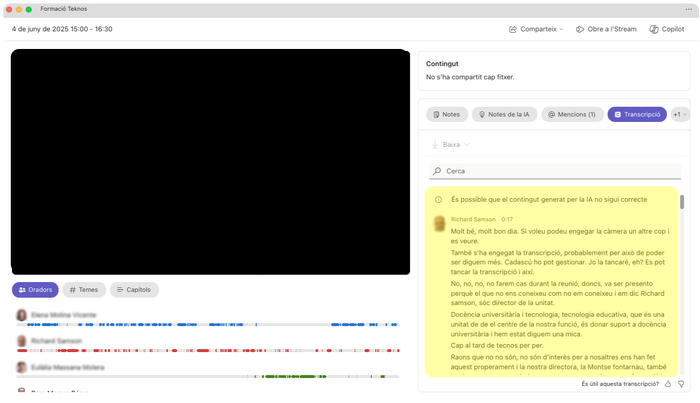This screenshot has width=700, height=403.
Task: Click the black video player area
Action: click(x=210, y=162)
